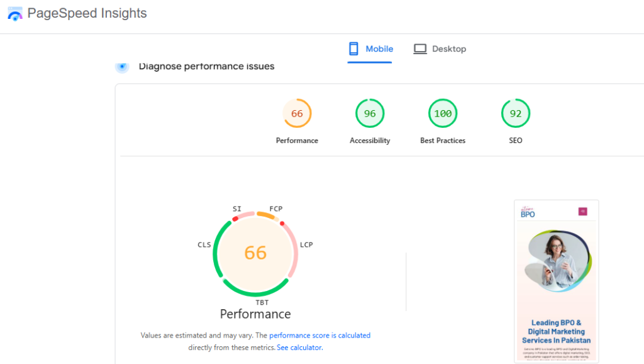Click the PageSpeed Insights title text
Image resolution: width=644 pixels, height=364 pixels.
click(x=87, y=13)
